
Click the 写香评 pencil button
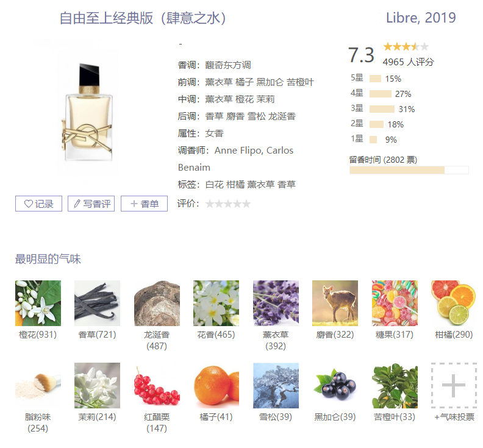(x=91, y=204)
